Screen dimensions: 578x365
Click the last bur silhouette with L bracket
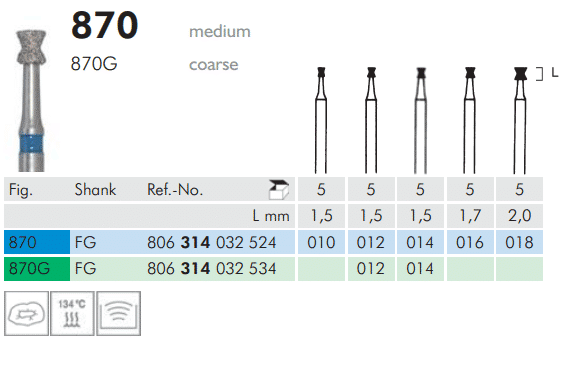click(x=520, y=120)
